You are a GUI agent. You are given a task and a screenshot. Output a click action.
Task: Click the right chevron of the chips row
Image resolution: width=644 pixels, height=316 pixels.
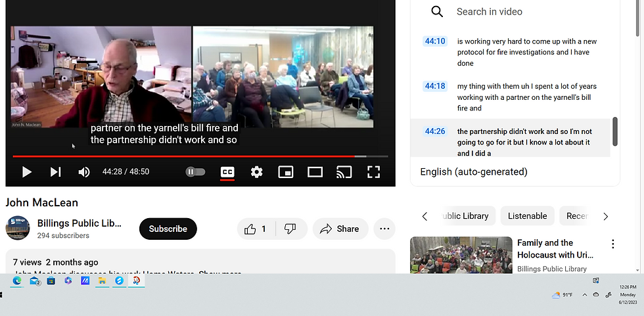pyautogui.click(x=605, y=216)
